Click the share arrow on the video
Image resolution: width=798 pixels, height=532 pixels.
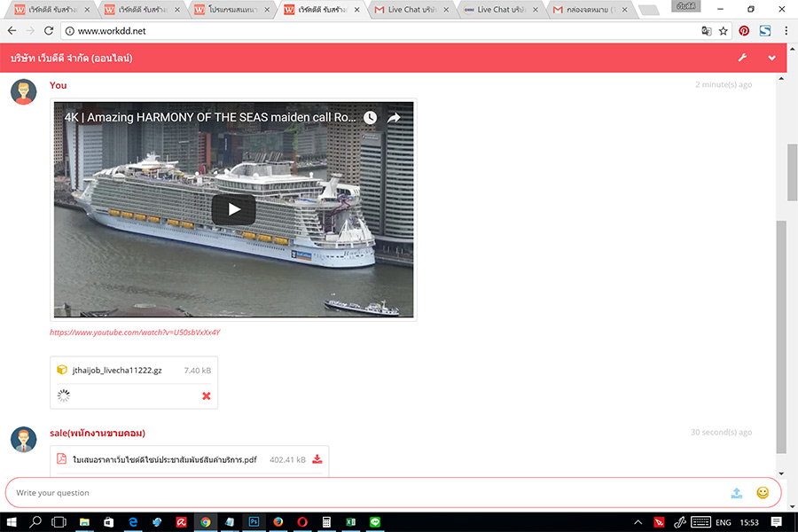coord(394,118)
